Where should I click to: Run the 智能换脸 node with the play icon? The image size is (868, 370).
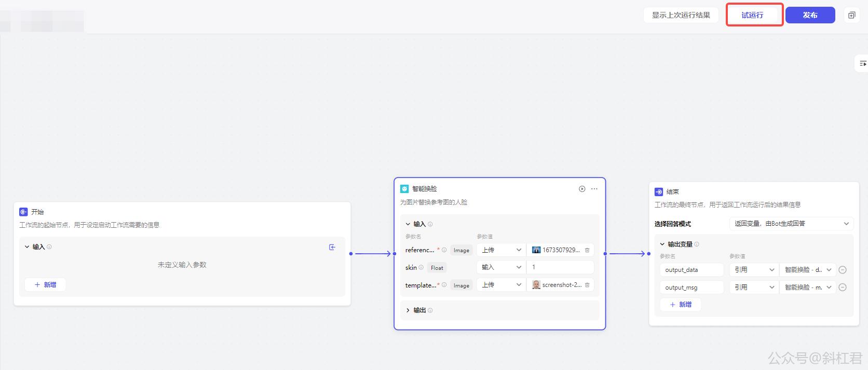[582, 189]
